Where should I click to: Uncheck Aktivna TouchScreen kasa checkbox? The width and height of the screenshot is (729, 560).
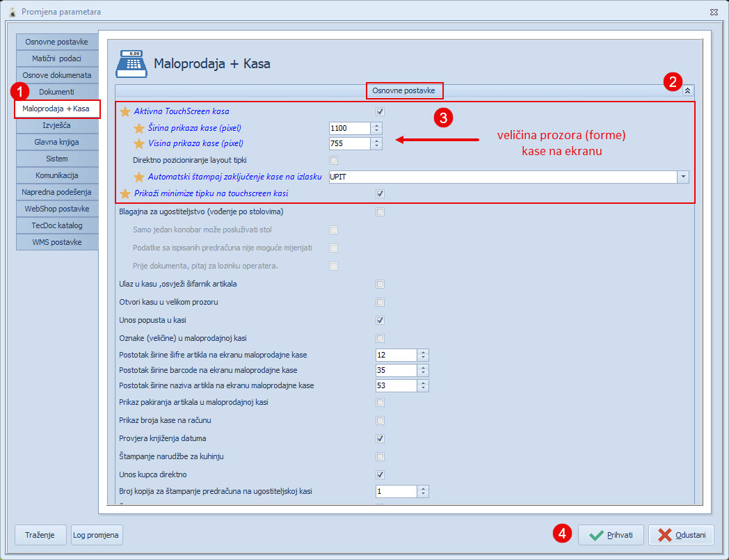pyautogui.click(x=380, y=111)
